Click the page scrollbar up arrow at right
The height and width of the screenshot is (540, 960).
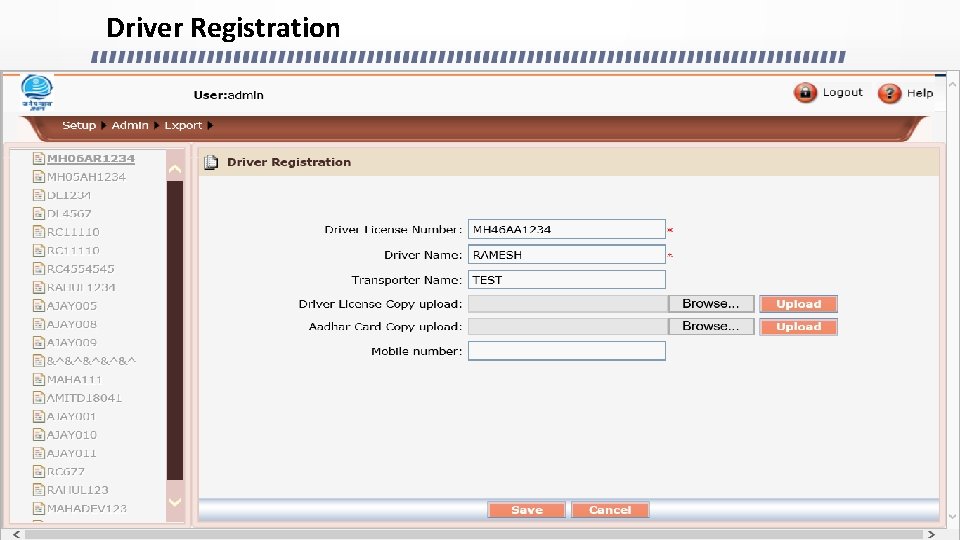[x=953, y=85]
